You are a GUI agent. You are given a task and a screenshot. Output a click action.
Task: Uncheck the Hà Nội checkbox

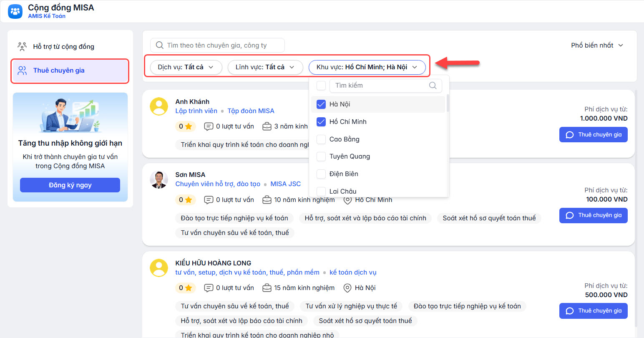tap(321, 104)
